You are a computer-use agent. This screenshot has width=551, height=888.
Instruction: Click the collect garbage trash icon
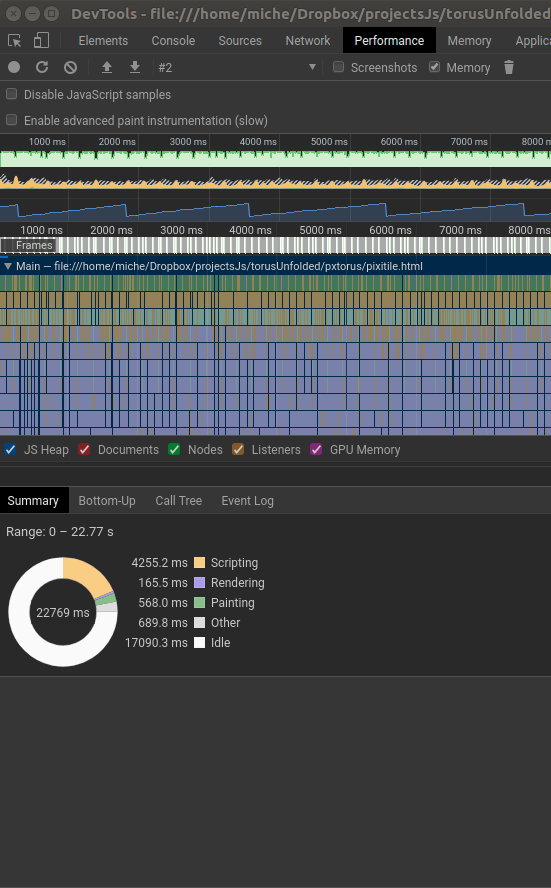[x=509, y=67]
